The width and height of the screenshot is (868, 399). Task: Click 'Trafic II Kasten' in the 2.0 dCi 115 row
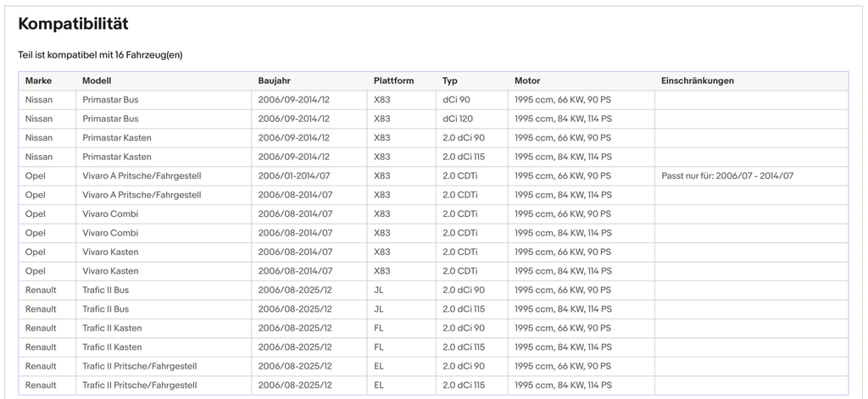112,347
